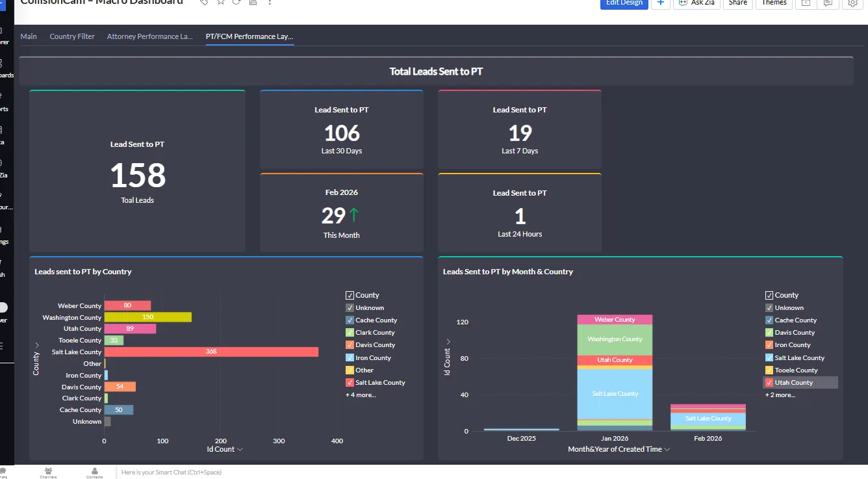Select the Jan 2026 Salt Lake County segment
The width and height of the screenshot is (868, 479).
[x=615, y=394]
